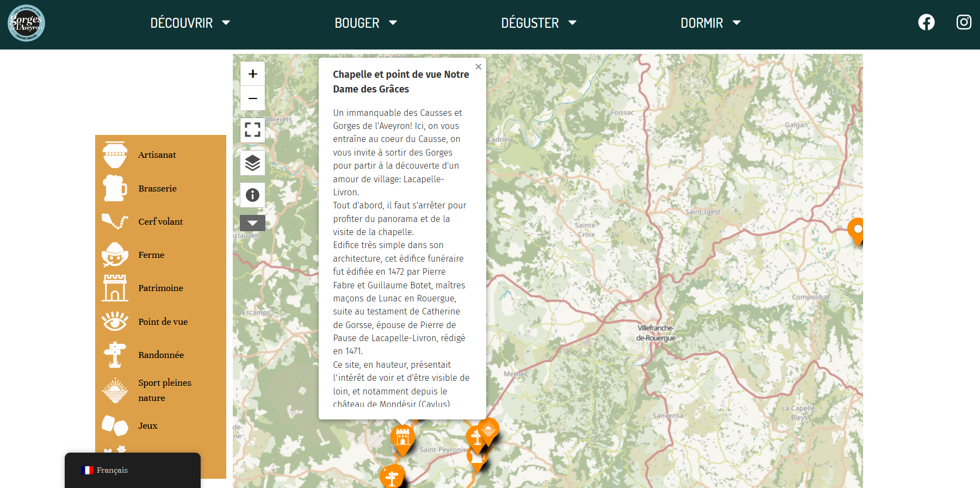Toggle fullscreen map view

pyautogui.click(x=252, y=129)
